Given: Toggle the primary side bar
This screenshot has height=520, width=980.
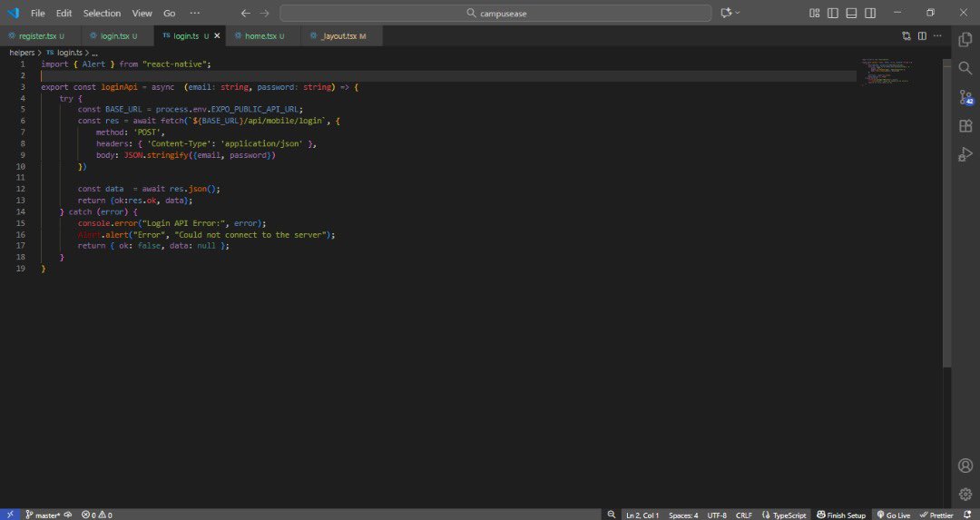Looking at the screenshot, I should 832,13.
